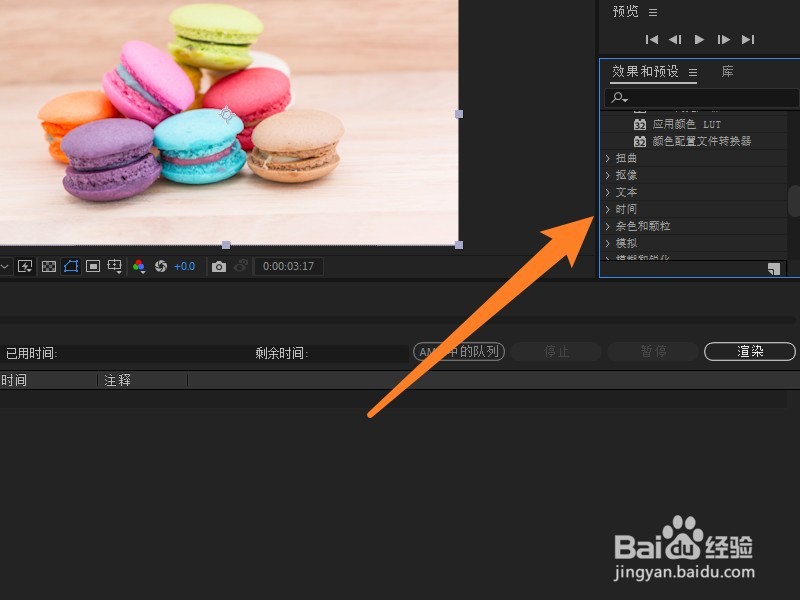Step back one frame in preview panel
Image resolution: width=800 pixels, height=600 pixels.
coord(675,39)
